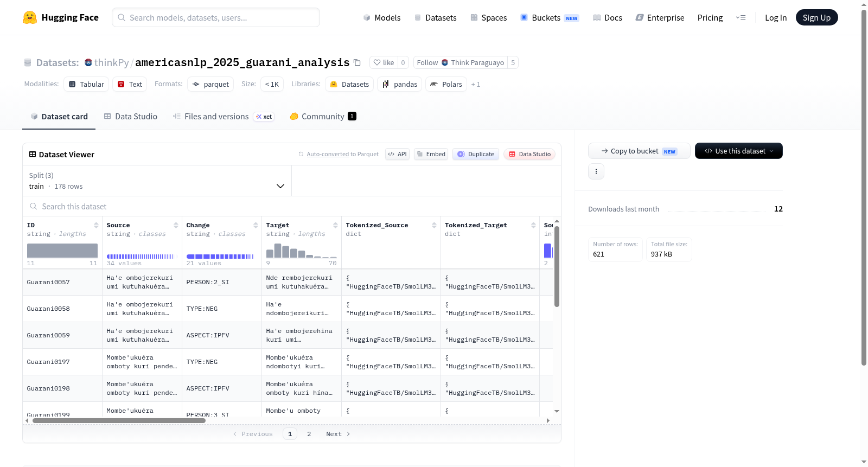Image resolution: width=868 pixels, height=467 pixels.
Task: Open the API button in viewer
Action: click(397, 154)
